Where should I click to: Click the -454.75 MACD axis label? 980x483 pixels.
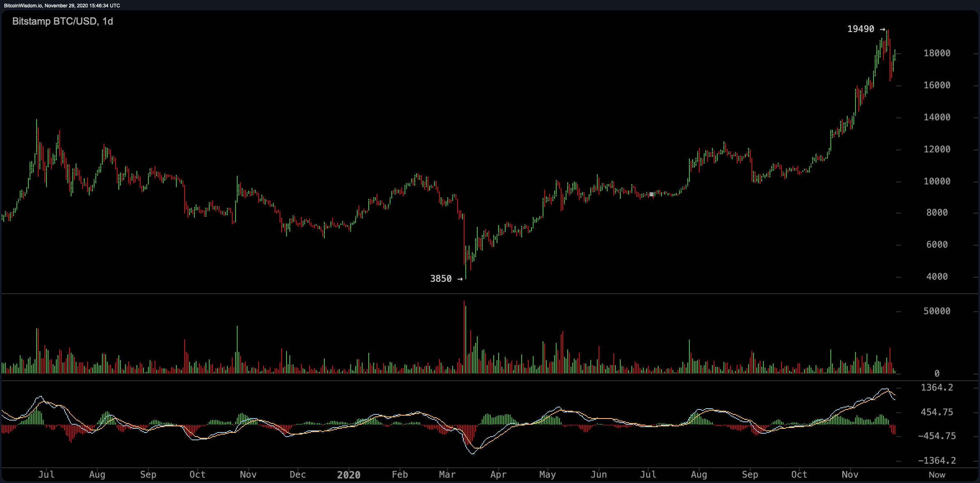[937, 436]
